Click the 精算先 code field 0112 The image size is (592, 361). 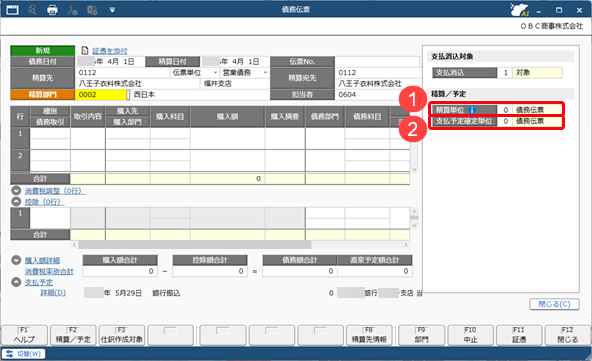[x=123, y=73]
